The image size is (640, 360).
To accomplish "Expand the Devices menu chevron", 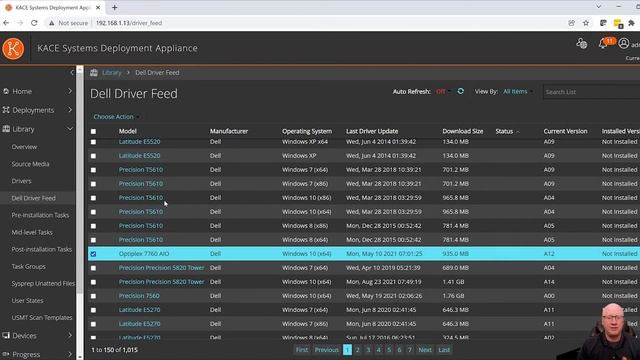I will click(70, 336).
